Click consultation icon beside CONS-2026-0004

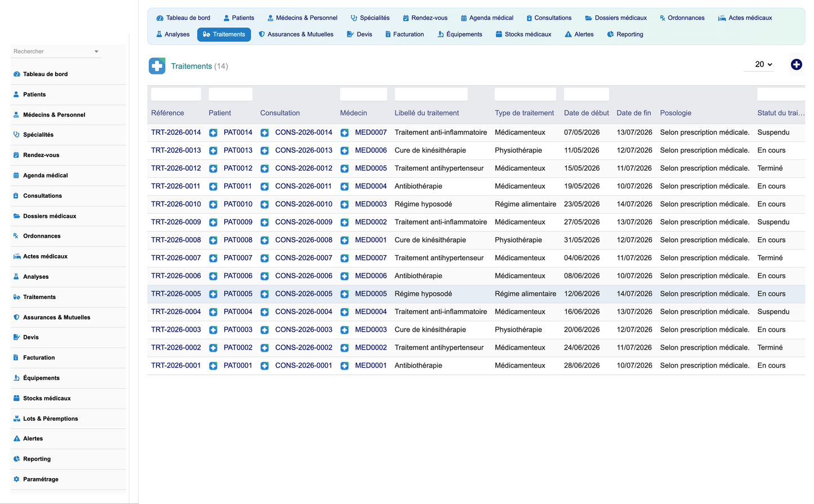[x=264, y=312]
